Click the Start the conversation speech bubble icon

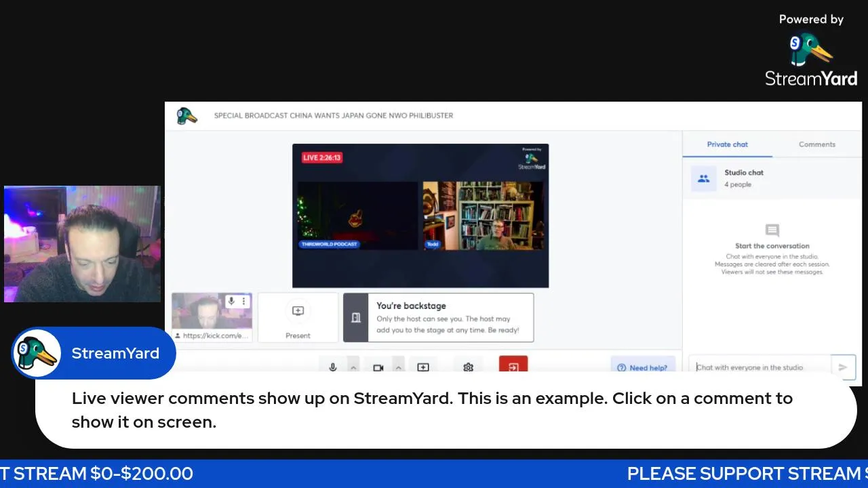point(772,230)
